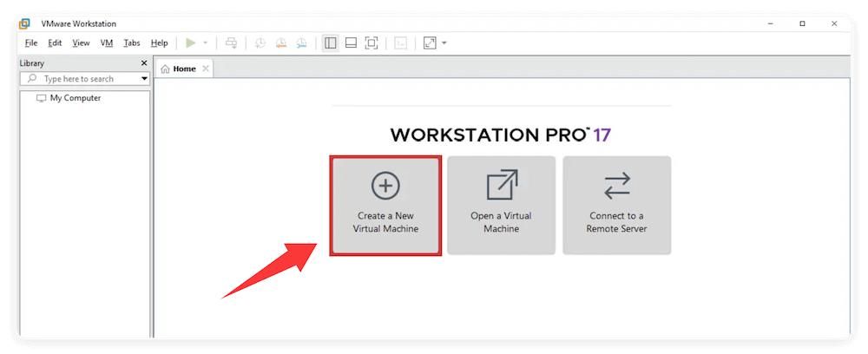Open the Help menu

(159, 43)
